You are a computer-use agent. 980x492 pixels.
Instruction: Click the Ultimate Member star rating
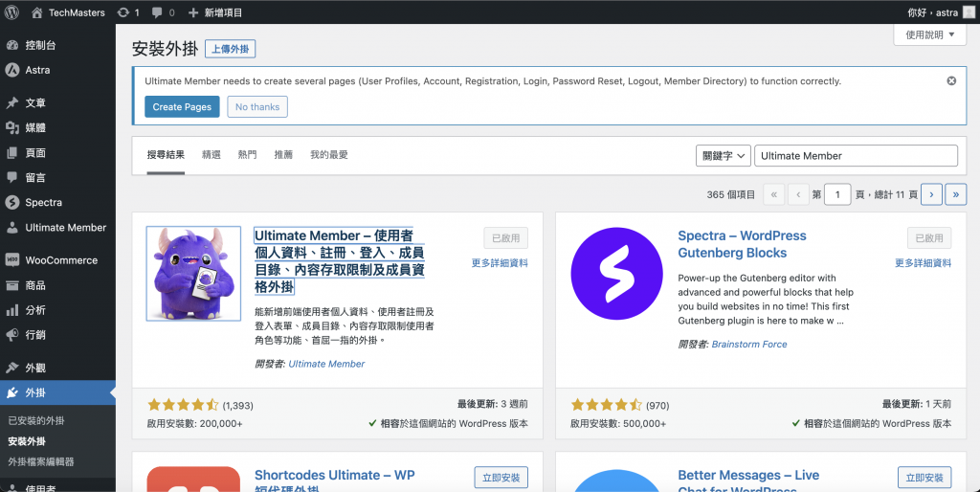[x=183, y=405]
